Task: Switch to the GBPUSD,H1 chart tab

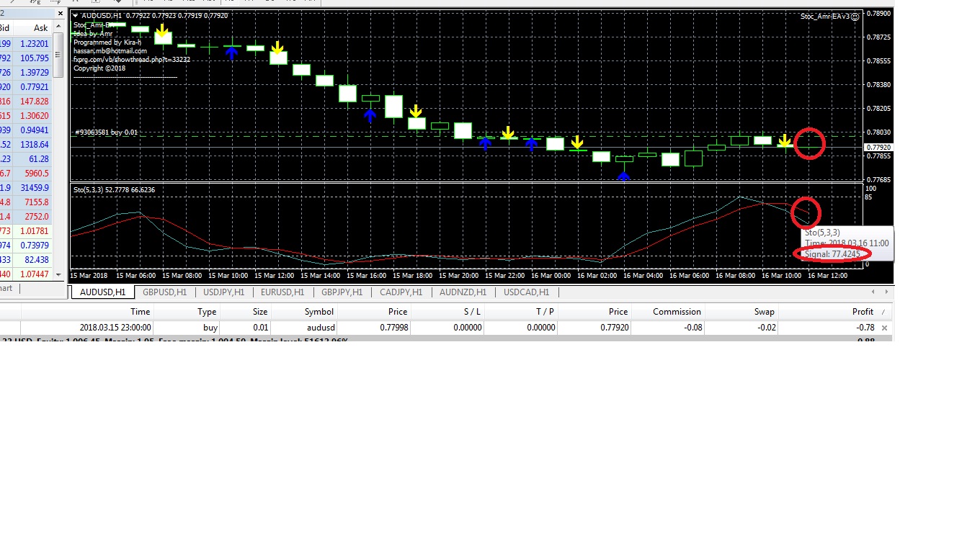Action: pyautogui.click(x=164, y=292)
